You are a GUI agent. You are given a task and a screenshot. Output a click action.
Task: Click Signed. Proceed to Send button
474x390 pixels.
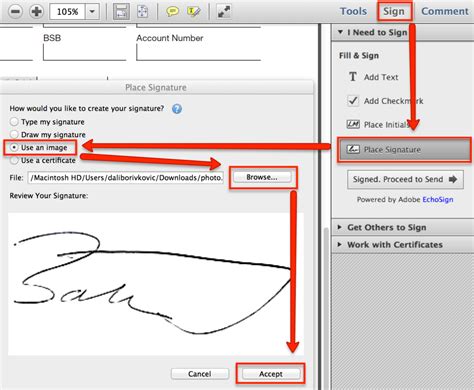coord(405,179)
